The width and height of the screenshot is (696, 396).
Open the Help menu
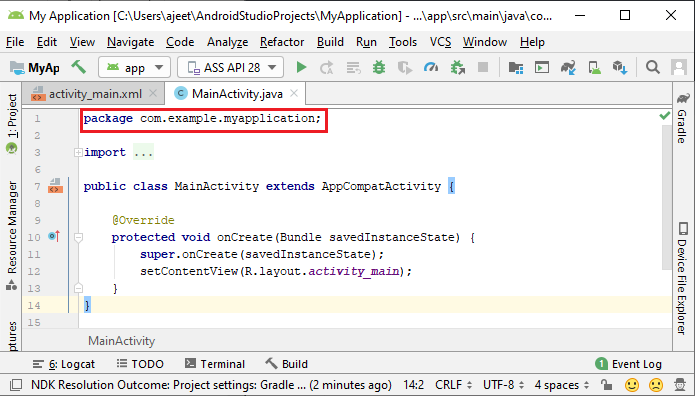(x=532, y=42)
